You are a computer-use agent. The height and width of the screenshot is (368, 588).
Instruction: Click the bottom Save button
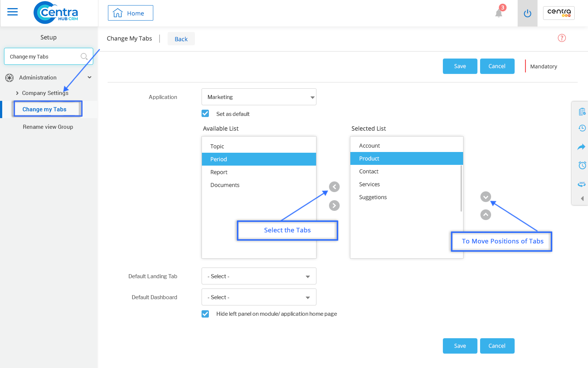point(460,346)
